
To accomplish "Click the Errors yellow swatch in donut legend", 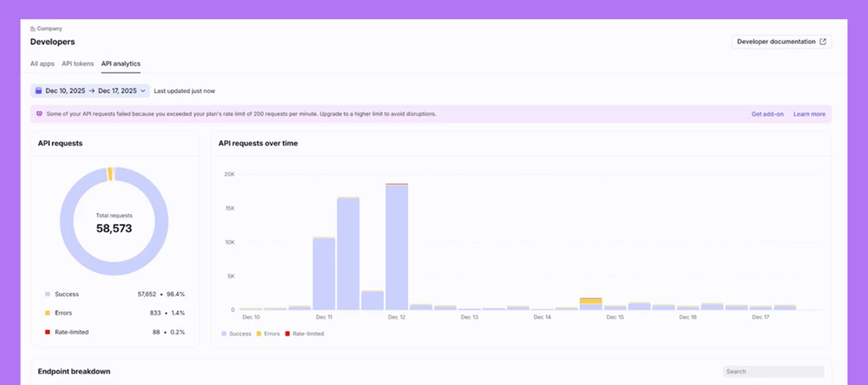I will [48, 313].
